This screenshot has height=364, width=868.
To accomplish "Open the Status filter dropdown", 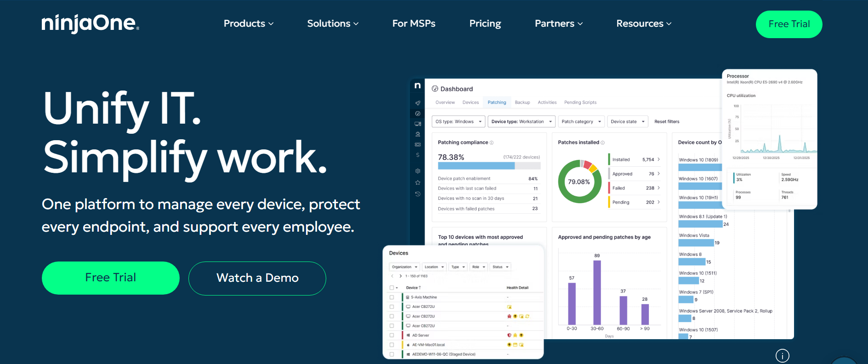I will (500, 267).
